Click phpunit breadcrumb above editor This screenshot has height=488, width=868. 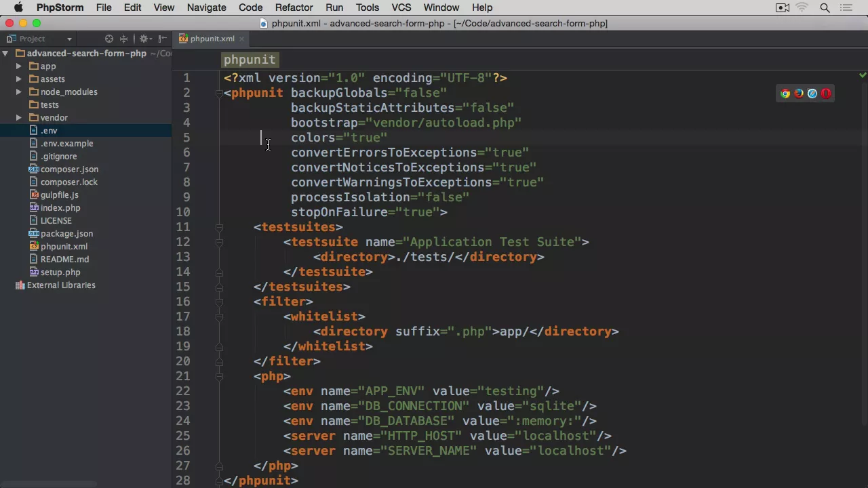(250, 60)
